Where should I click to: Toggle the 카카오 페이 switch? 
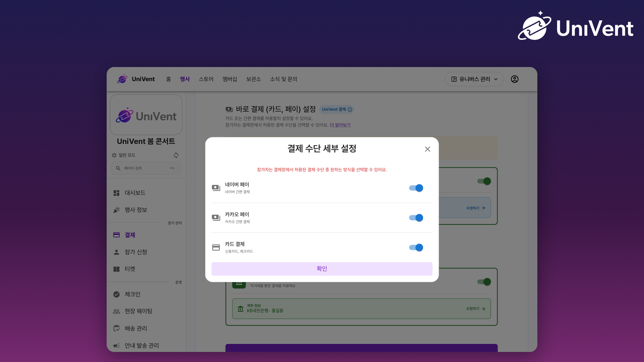point(416,218)
